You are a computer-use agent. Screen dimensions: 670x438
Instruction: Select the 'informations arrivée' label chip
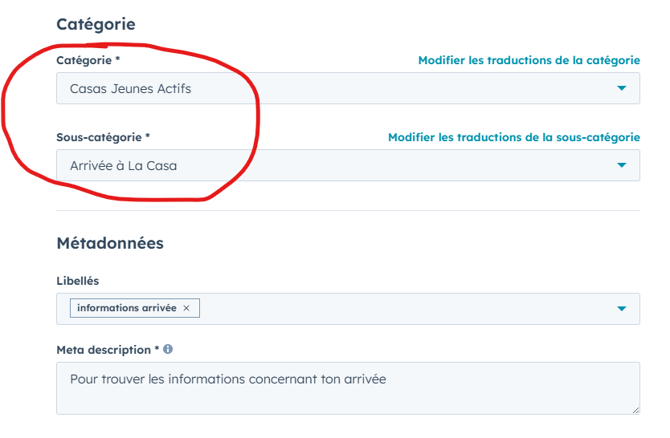[126, 308]
